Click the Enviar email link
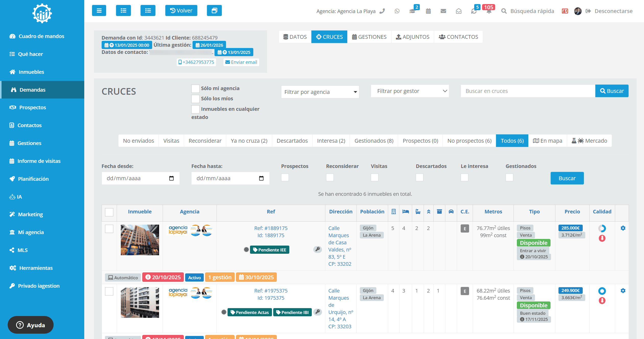644x339 pixels. coord(241,62)
